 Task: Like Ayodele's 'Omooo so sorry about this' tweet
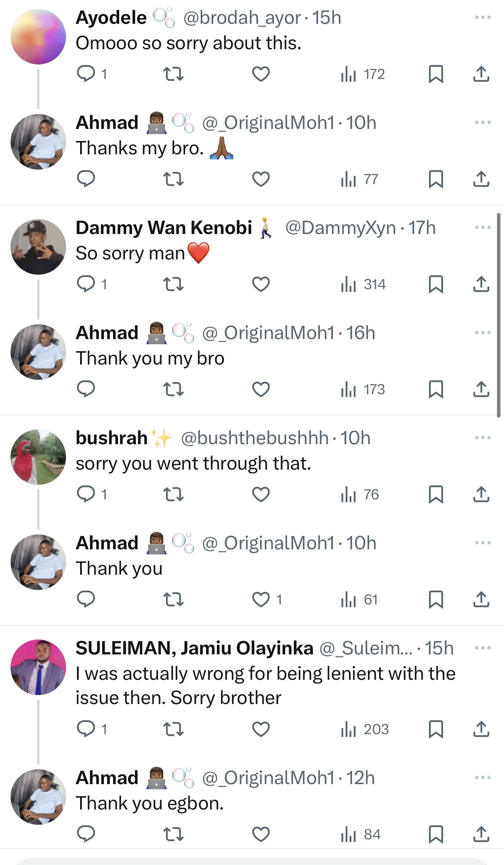(x=261, y=74)
